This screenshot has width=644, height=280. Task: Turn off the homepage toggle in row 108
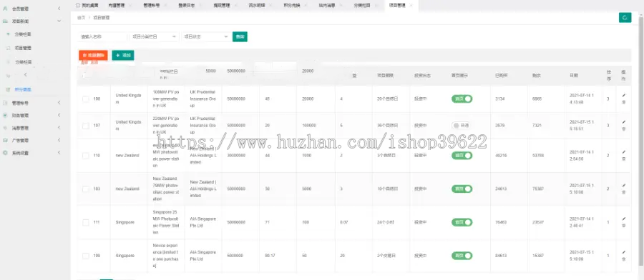coord(462,99)
